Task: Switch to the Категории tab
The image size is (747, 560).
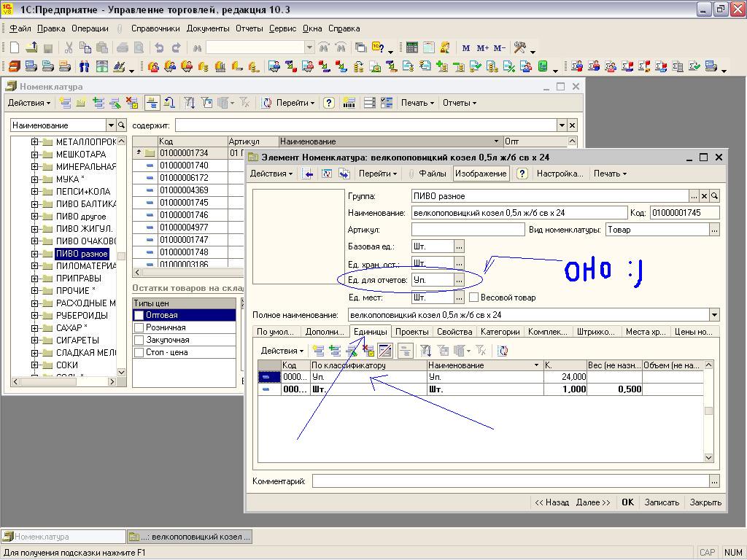Action: click(x=500, y=332)
